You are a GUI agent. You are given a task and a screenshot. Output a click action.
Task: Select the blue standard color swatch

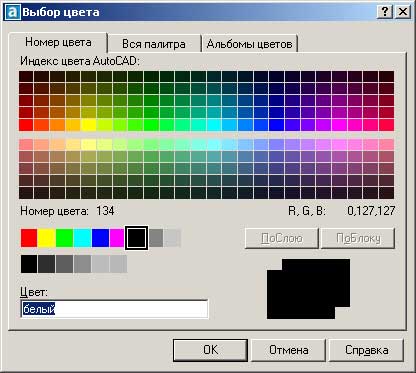coord(100,238)
